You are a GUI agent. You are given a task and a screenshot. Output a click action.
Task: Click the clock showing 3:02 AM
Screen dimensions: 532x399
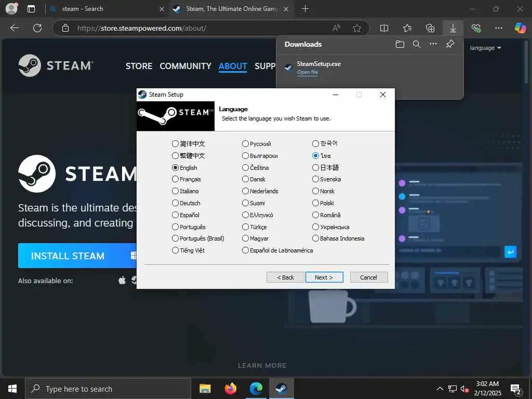point(487,384)
